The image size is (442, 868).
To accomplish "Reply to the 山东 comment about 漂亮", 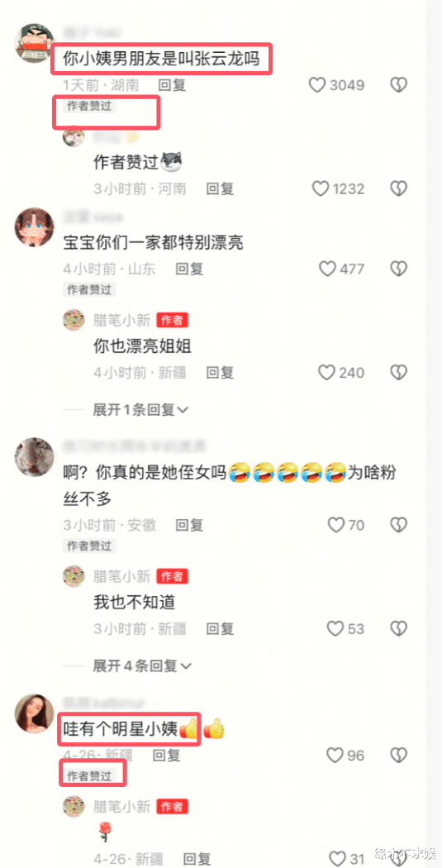I will 190,269.
